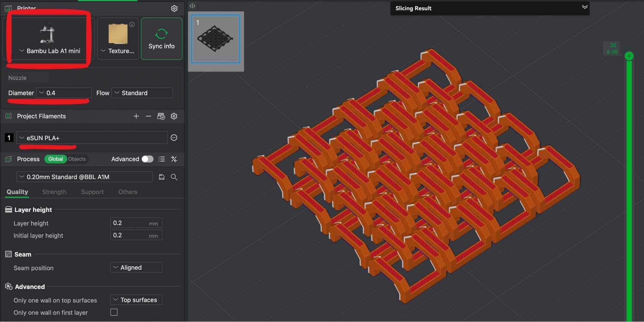Open Only one wall on top surfaces dropdown
This screenshot has height=322, width=644.
[x=136, y=300]
